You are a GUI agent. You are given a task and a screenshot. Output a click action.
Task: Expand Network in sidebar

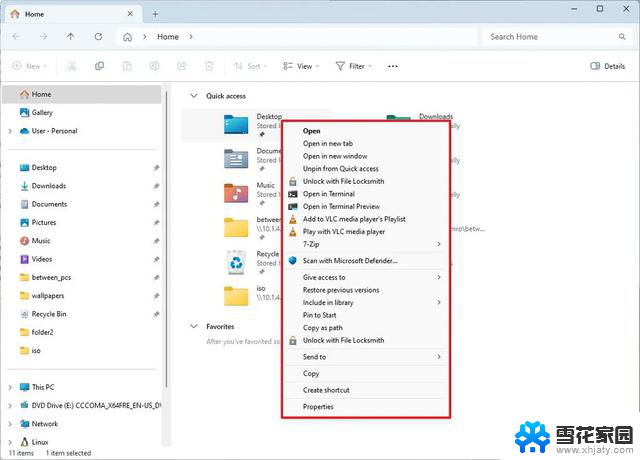pos(10,424)
